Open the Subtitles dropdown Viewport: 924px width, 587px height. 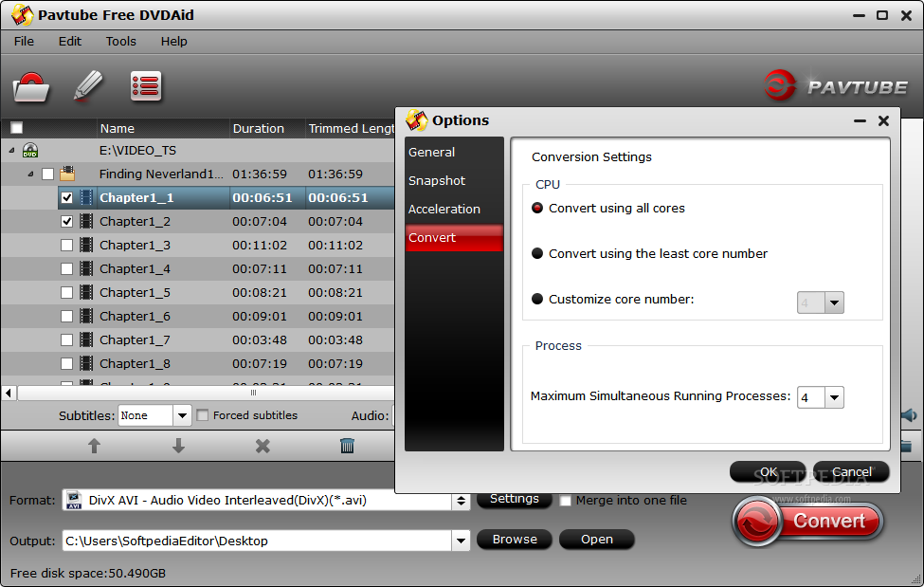(182, 415)
